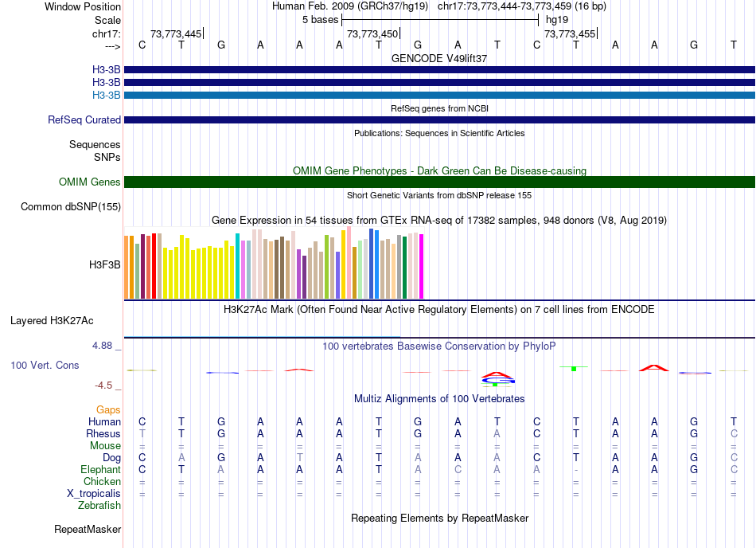Screen dimensions: 756x548
Task: Click the RepeatMasker track label
Action: [88, 529]
